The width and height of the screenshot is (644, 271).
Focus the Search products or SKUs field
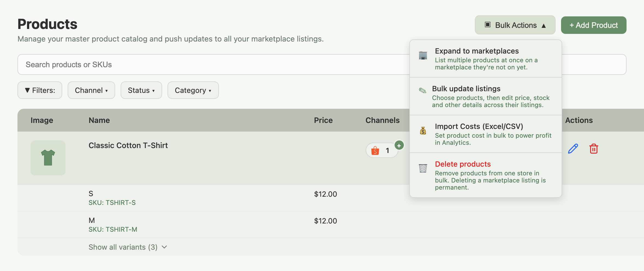click(x=322, y=64)
